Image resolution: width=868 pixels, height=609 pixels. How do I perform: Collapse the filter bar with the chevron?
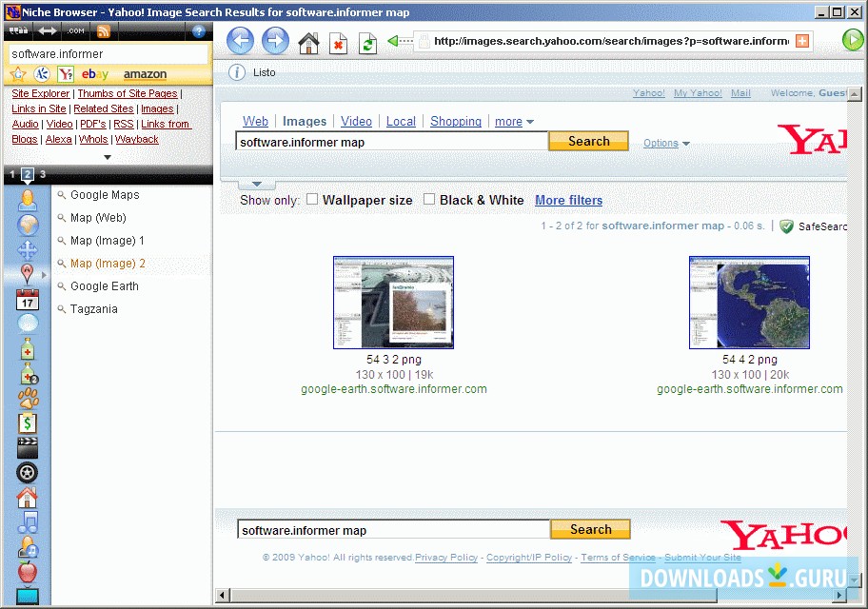(x=256, y=183)
